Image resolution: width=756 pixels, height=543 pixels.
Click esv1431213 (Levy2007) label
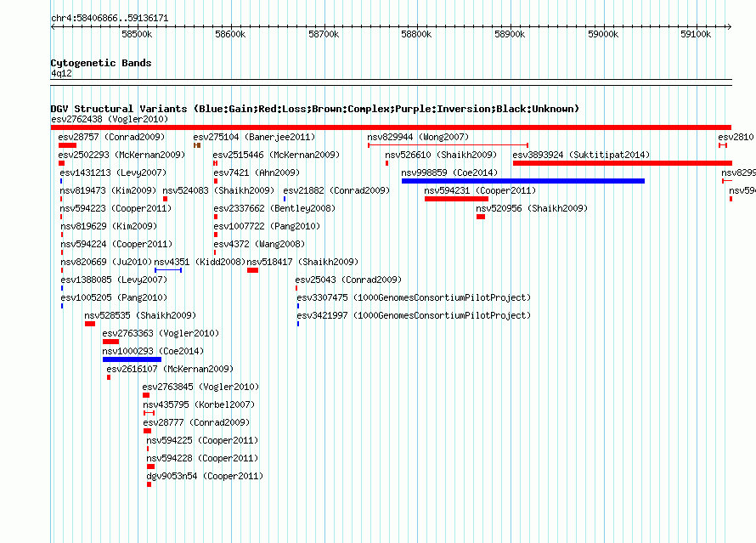113,173
